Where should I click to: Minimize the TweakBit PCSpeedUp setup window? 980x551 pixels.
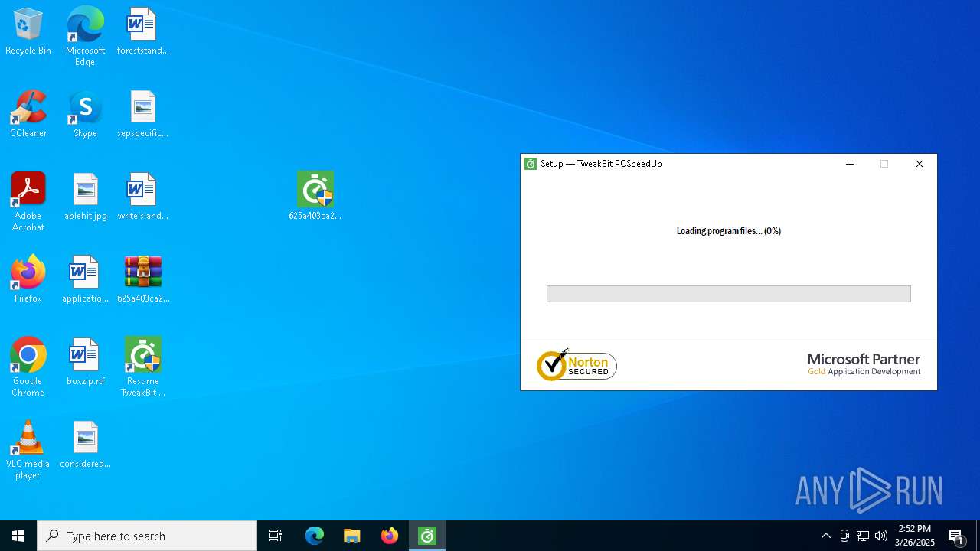tap(850, 164)
